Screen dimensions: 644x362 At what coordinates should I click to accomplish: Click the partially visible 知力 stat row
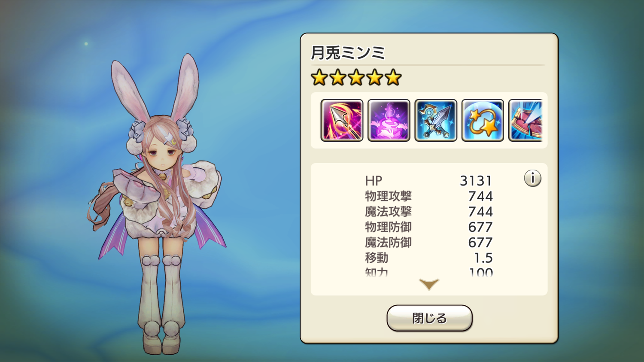[429, 272]
